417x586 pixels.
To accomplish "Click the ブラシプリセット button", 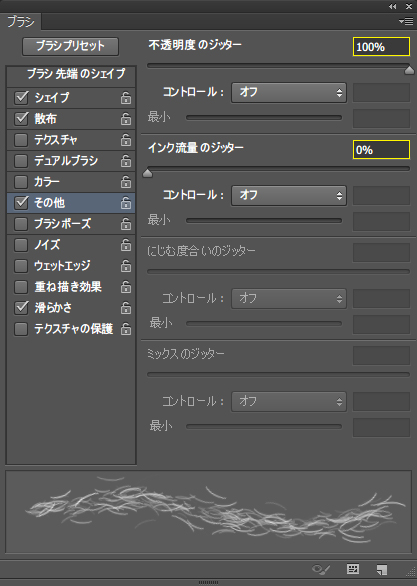I will click(71, 46).
